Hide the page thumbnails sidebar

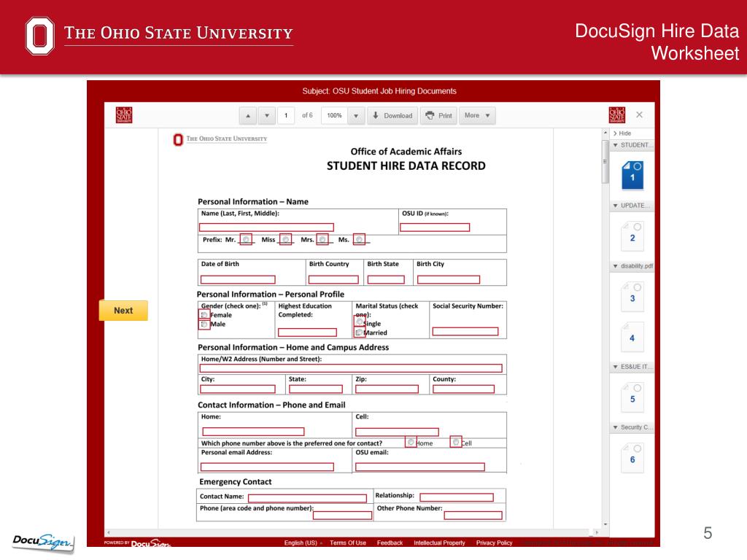(622, 133)
